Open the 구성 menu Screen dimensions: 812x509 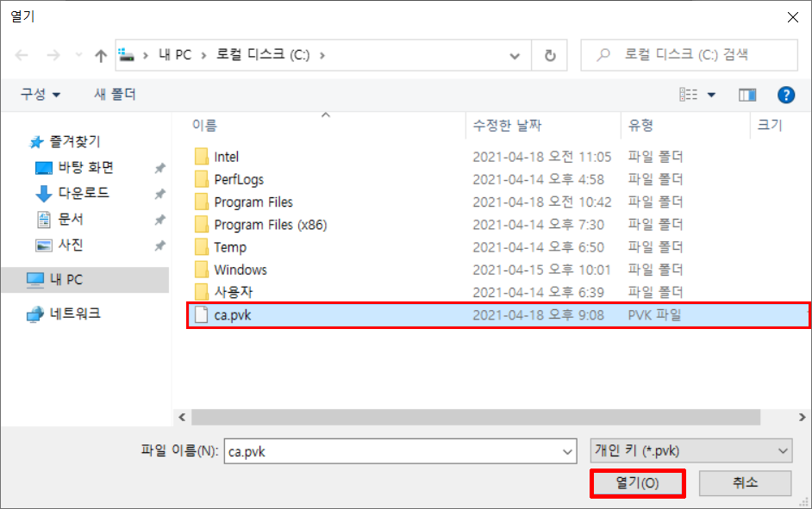click(x=40, y=94)
